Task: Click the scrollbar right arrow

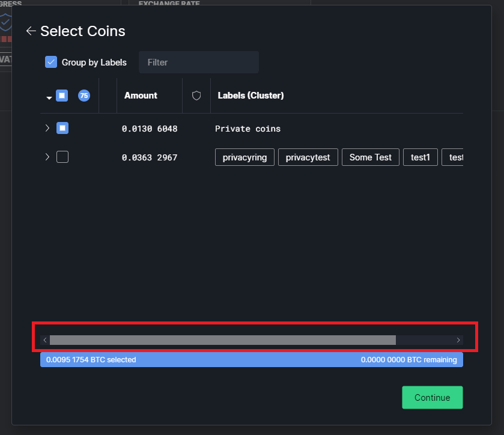Action: coord(458,340)
